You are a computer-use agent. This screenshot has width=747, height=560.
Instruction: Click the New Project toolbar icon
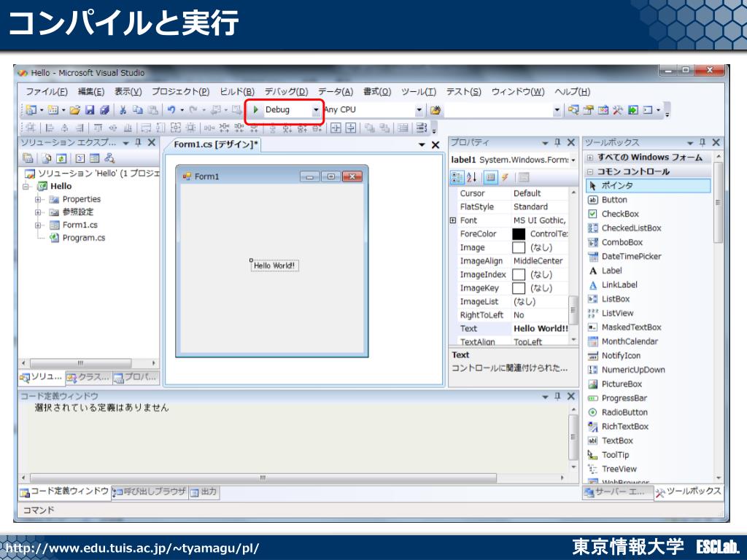click(31, 110)
